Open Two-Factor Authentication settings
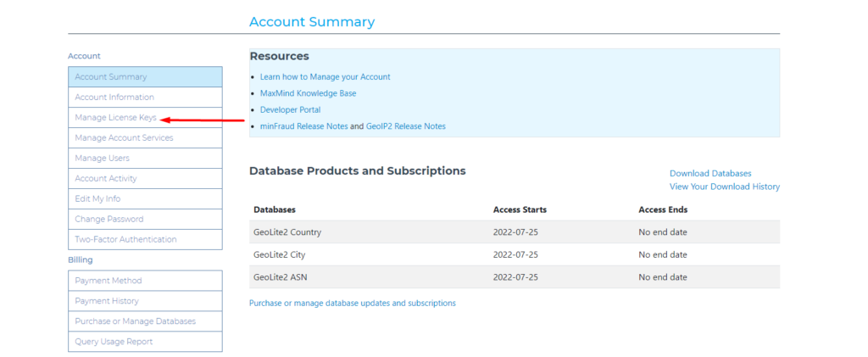The width and height of the screenshot is (868, 357). pos(145,240)
